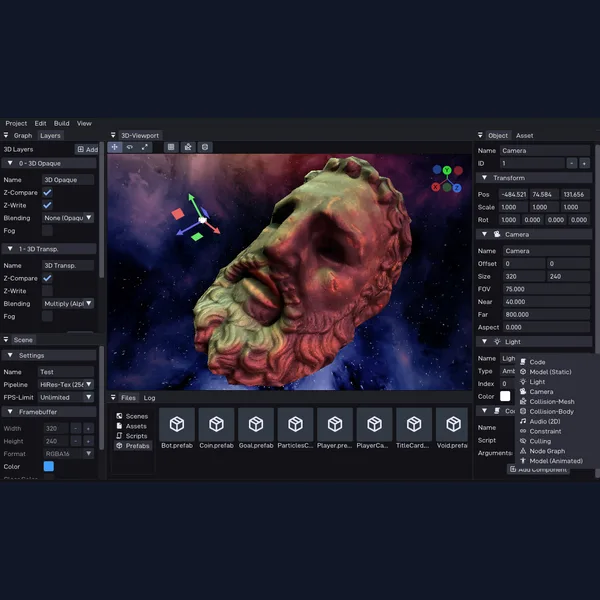Enable Fog for 3D Transp. layer

click(47, 316)
